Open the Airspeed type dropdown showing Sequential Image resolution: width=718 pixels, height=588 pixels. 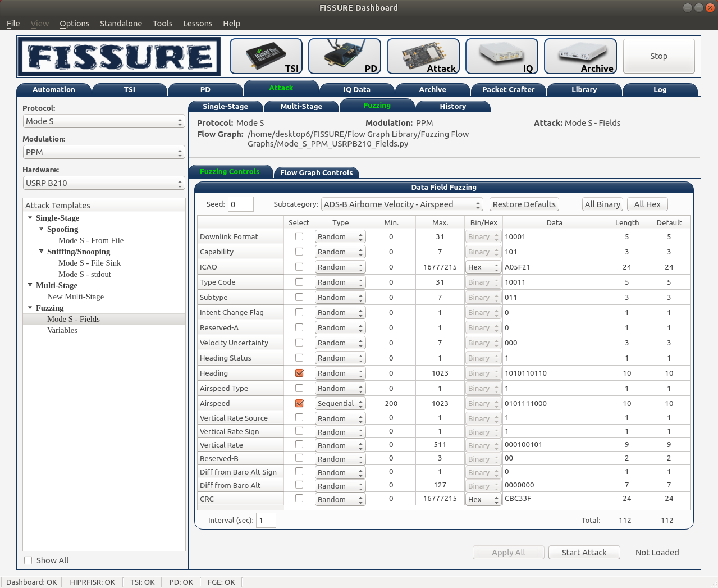[x=340, y=403]
